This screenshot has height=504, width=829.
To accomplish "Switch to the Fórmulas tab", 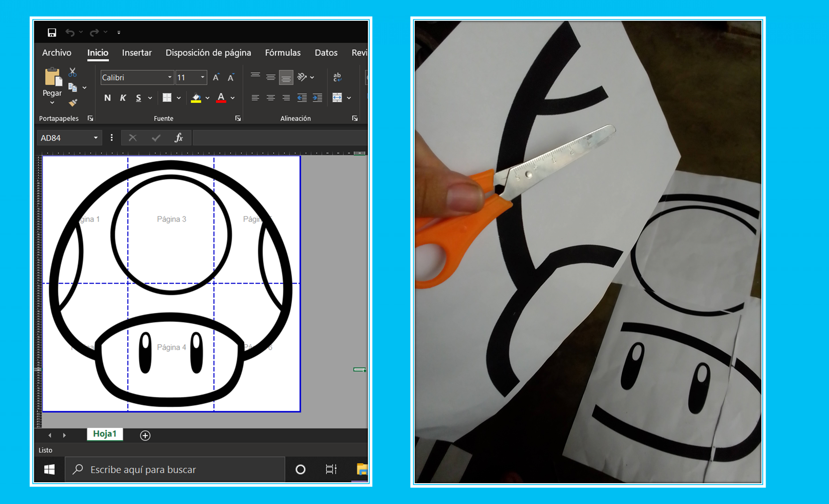I will tap(283, 52).
